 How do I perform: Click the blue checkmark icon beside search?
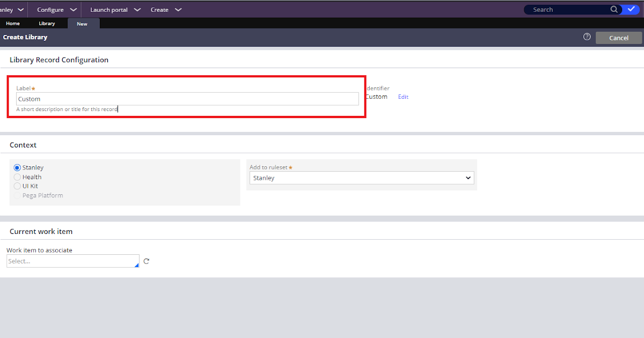(x=631, y=9)
